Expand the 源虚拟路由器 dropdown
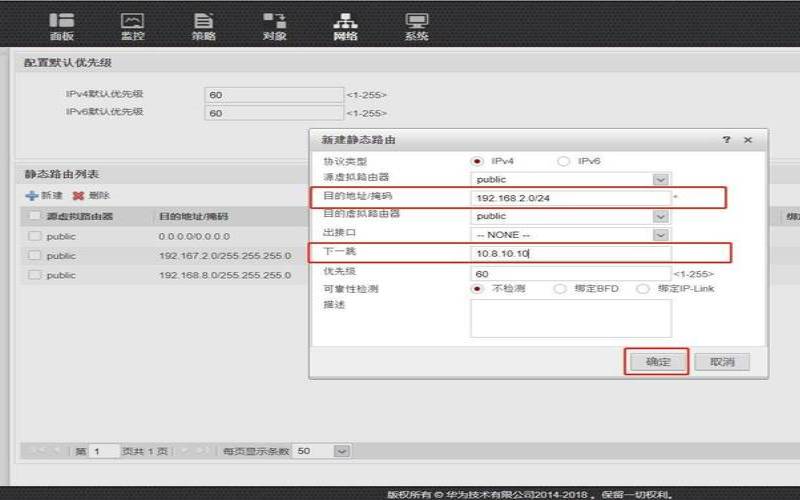The image size is (800, 500). click(x=660, y=179)
